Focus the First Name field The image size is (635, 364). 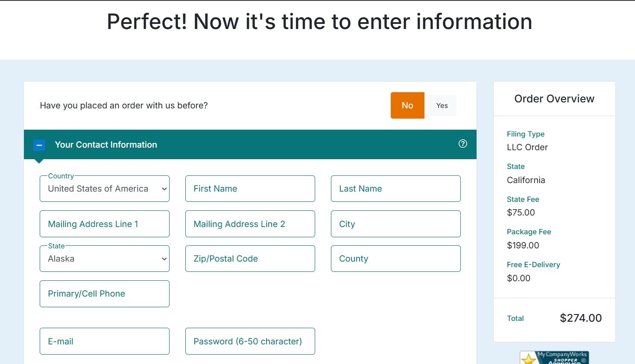(250, 189)
